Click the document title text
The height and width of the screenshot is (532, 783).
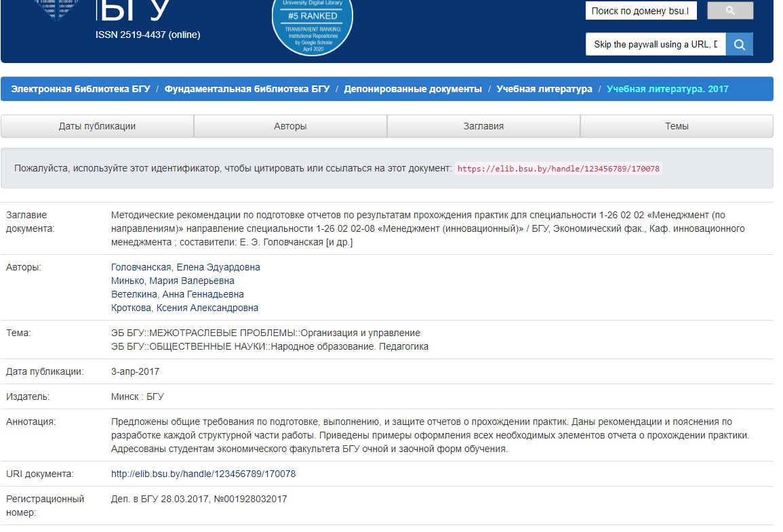pyautogui.click(x=428, y=228)
